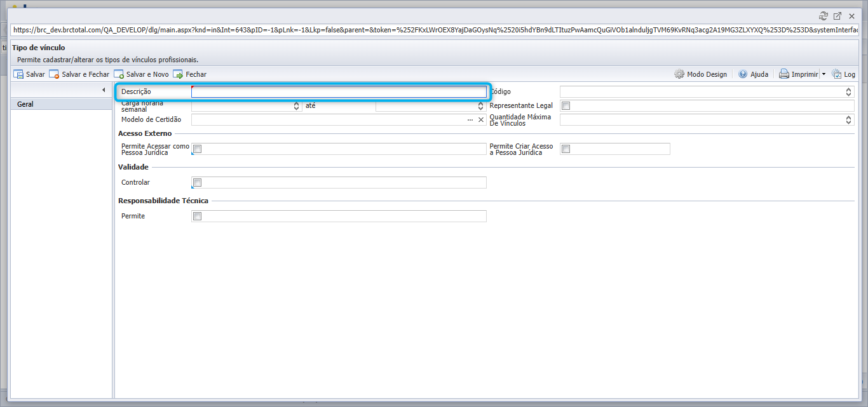The height and width of the screenshot is (407, 868).
Task: Collapse the left sidebar panel arrow
Action: [x=104, y=90]
